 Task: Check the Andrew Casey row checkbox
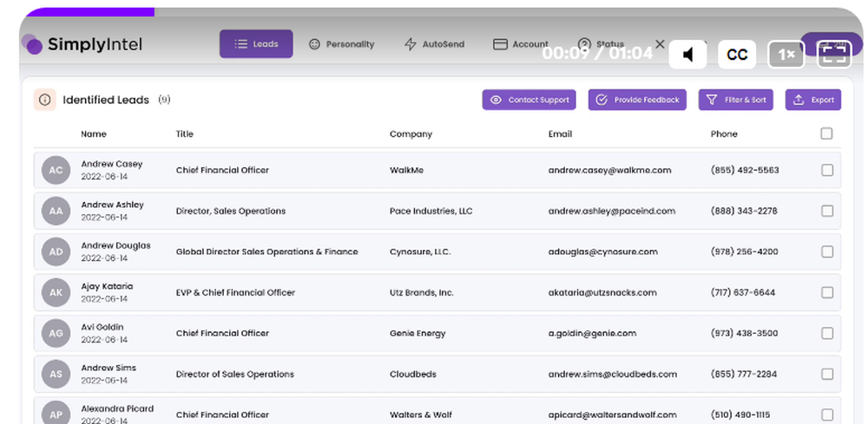[827, 170]
